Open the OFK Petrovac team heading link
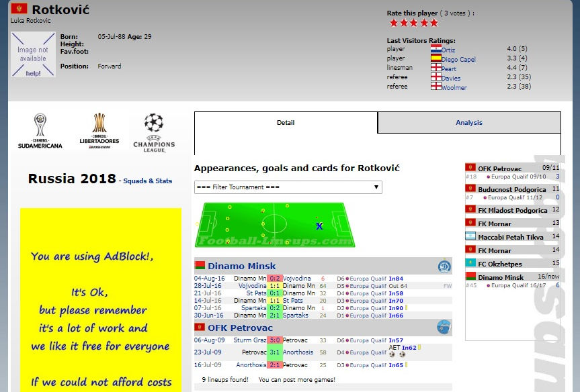This screenshot has width=580, height=392. coord(240,328)
